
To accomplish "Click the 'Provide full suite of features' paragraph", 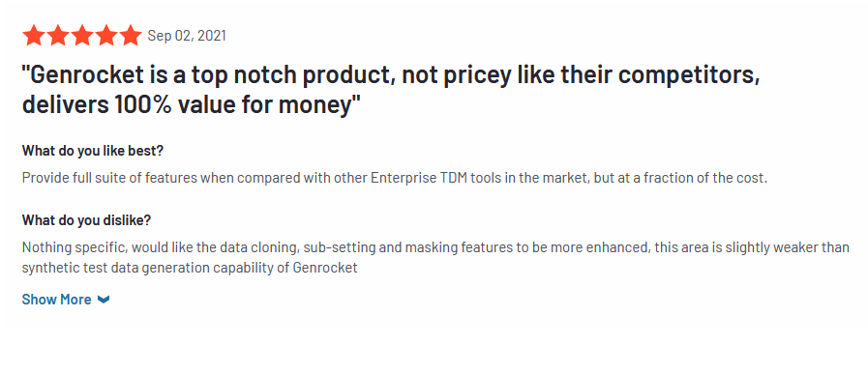I will 395,179.
